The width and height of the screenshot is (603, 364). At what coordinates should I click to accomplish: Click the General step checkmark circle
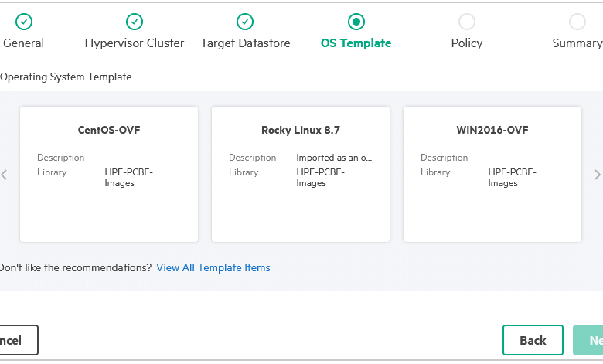pos(24,22)
